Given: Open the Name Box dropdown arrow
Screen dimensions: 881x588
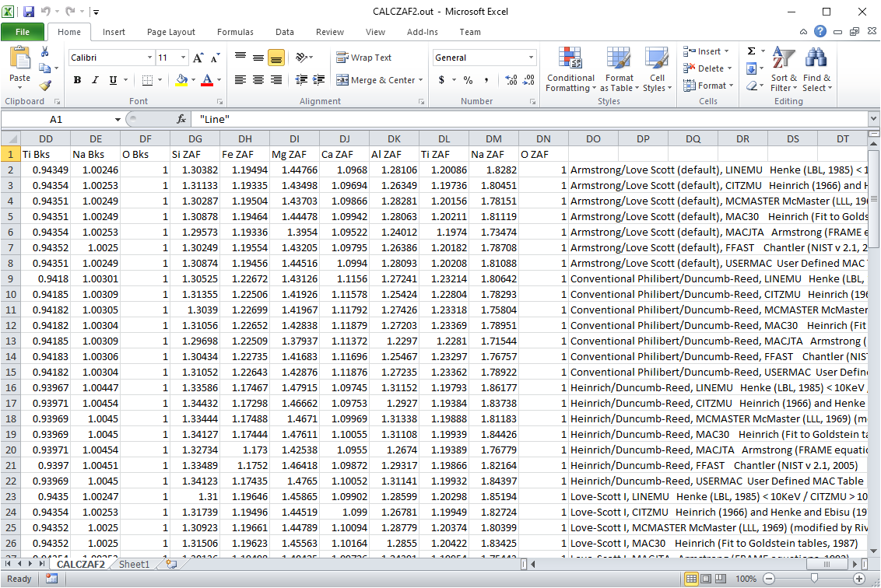Looking at the screenshot, I should click(x=118, y=119).
